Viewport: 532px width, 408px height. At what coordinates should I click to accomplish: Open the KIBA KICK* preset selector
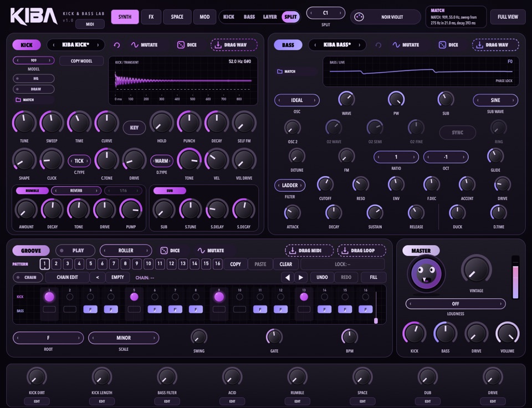(76, 45)
